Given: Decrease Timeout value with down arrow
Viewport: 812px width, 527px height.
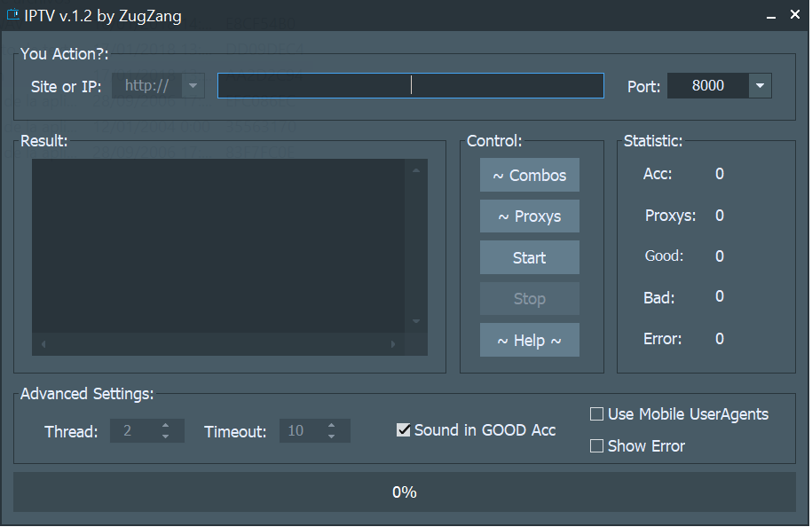Looking at the screenshot, I should tap(331, 437).
